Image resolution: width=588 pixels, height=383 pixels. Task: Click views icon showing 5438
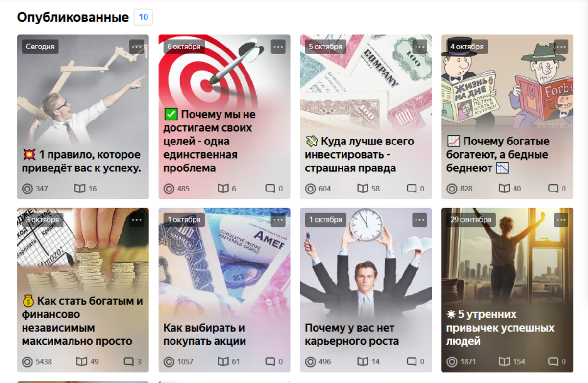27,362
